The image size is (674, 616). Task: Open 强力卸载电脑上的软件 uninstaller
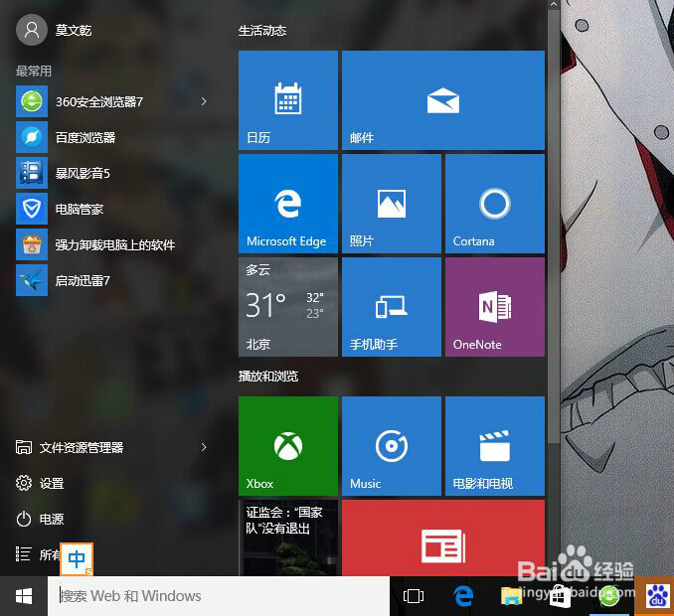click(112, 244)
